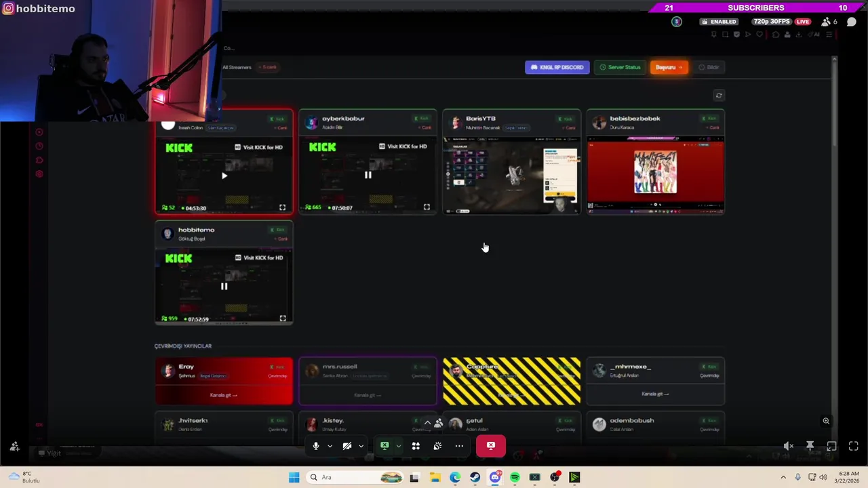Image resolution: width=868 pixels, height=488 pixels.
Task: Click the magnifier zoom icon
Action: click(826, 421)
